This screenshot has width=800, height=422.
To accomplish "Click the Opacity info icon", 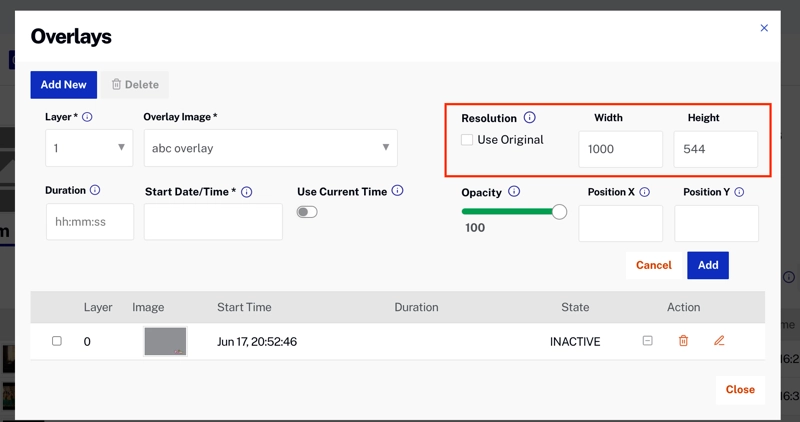I will click(x=514, y=192).
